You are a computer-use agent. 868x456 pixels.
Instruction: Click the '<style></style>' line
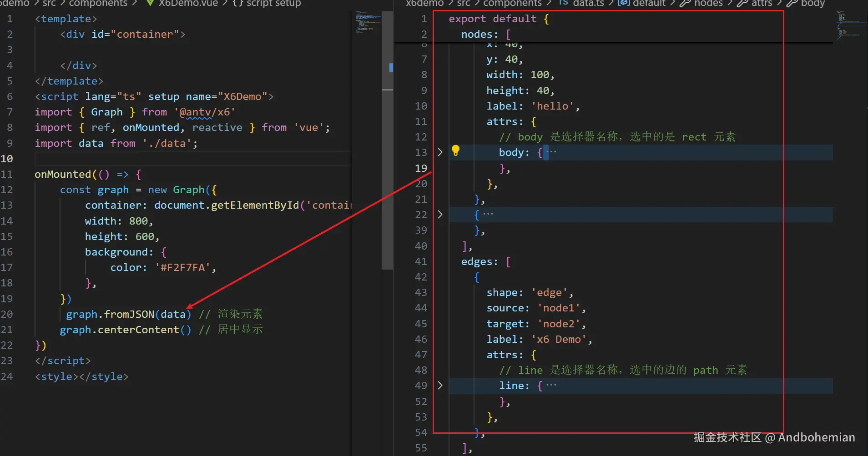pos(82,376)
